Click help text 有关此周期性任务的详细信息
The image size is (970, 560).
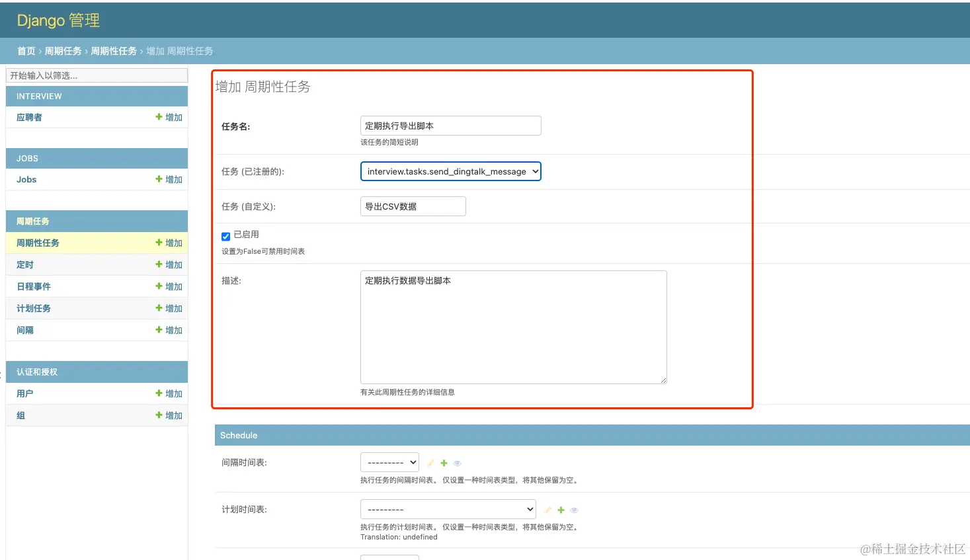(x=407, y=392)
